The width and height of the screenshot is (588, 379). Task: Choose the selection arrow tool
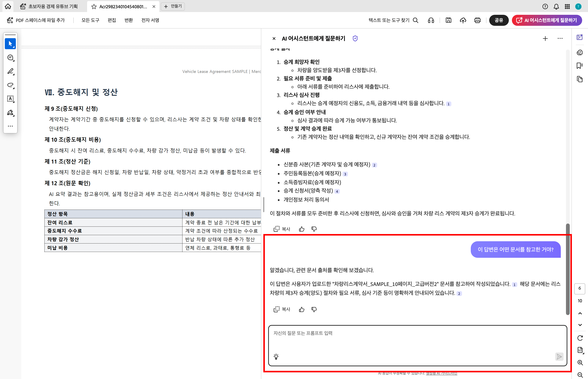click(10, 44)
